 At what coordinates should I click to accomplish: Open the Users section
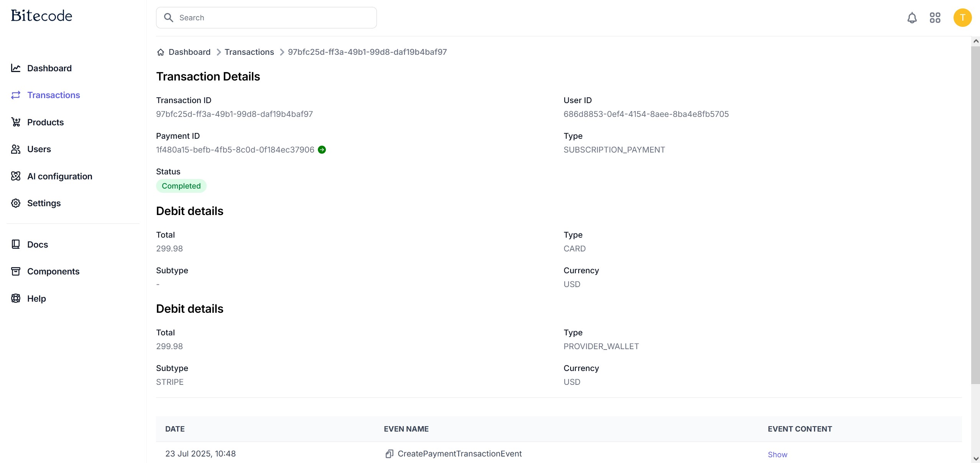point(39,149)
